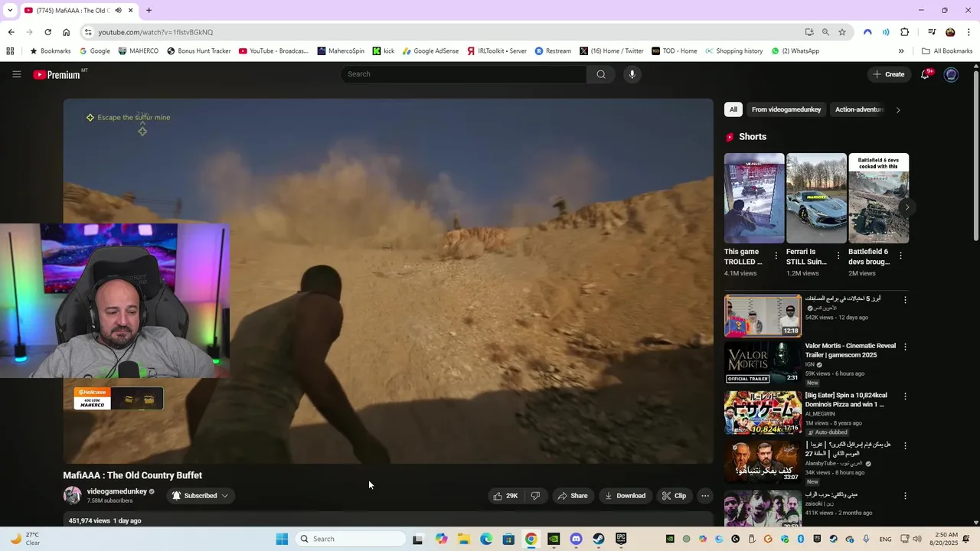
Task: Select the From videogamedunkey chip
Action: click(786, 109)
